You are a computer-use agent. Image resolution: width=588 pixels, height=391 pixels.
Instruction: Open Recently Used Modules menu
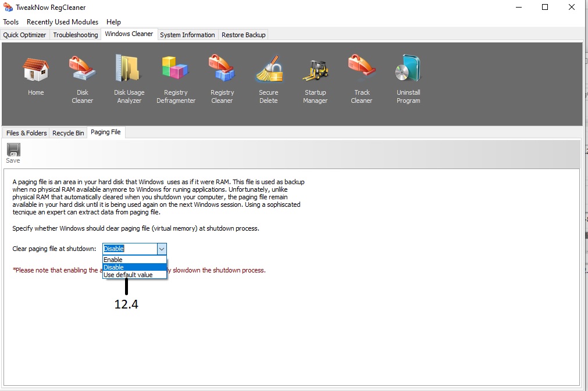62,21
